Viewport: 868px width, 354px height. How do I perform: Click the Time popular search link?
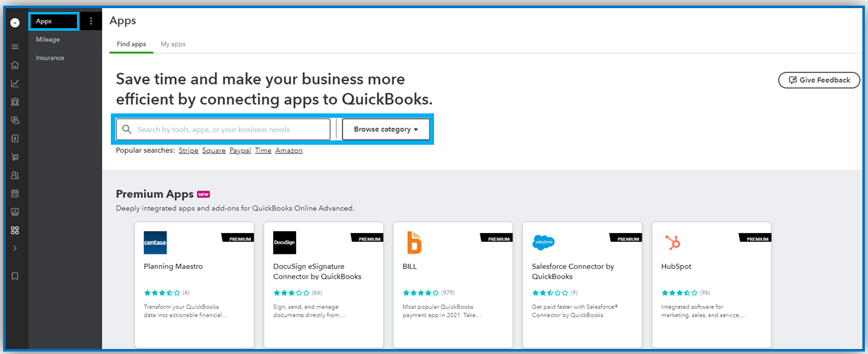263,150
